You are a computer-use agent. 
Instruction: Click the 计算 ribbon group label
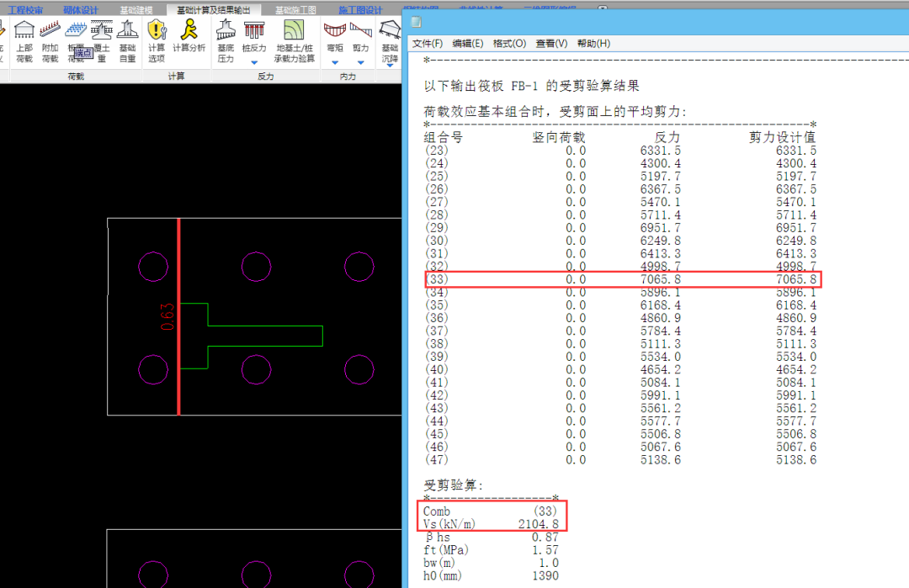[x=176, y=77]
